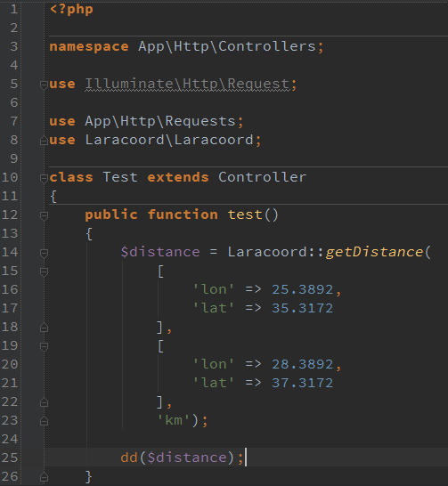Toggle fold end marker at line 22

click(x=44, y=402)
